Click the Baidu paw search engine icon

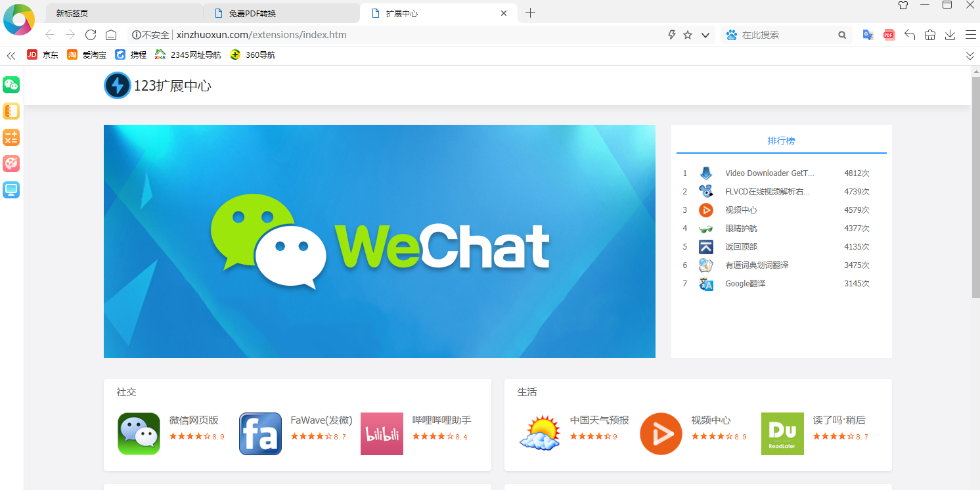[x=731, y=35]
